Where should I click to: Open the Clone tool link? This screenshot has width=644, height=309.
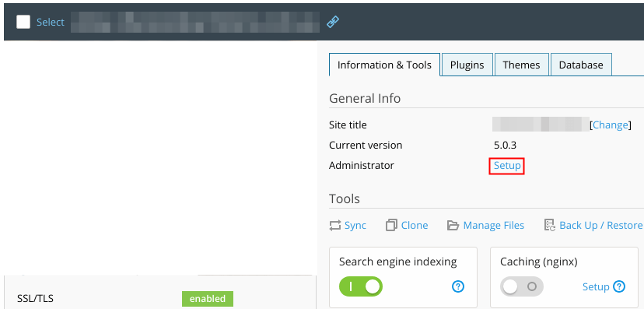[415, 225]
